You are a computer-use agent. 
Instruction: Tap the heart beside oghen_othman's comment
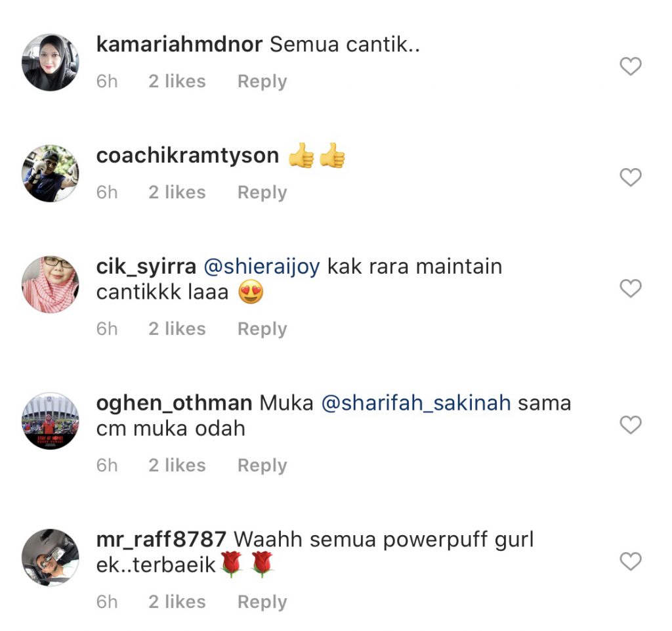pos(631,425)
